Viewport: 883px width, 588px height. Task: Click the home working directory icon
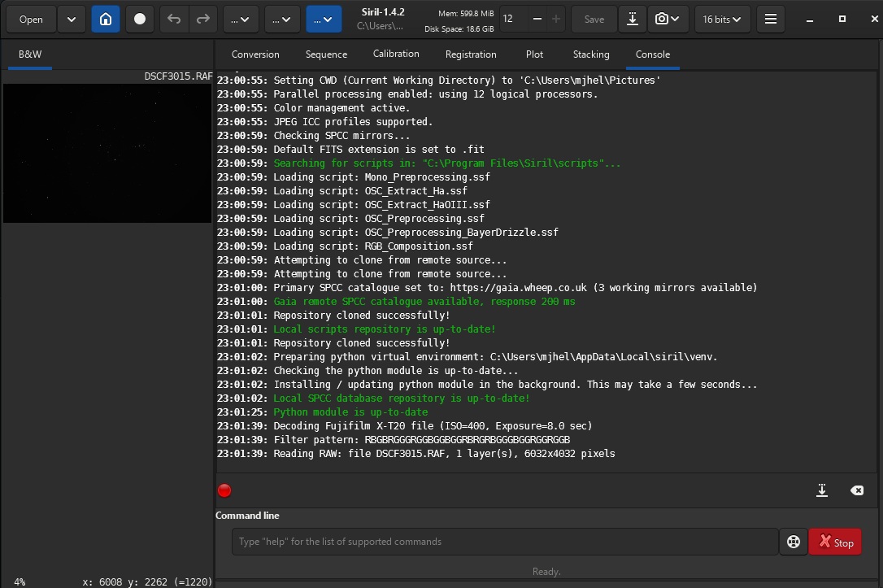click(x=106, y=20)
